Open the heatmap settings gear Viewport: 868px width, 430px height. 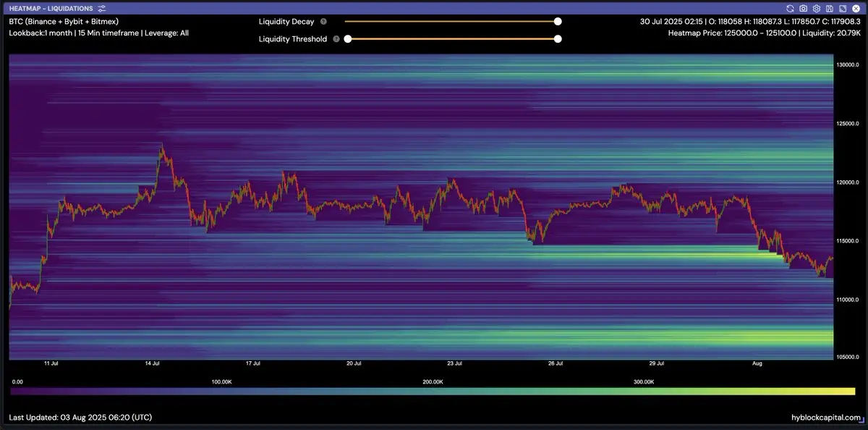click(817, 8)
